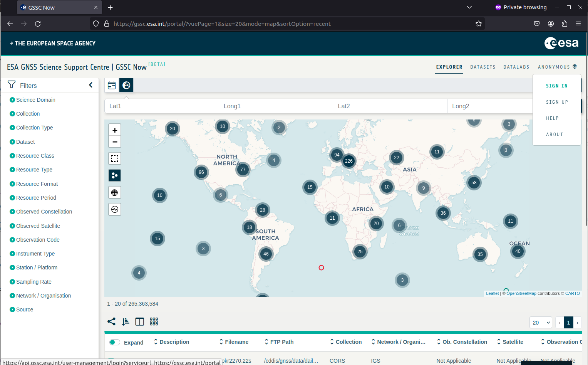Open the CARTO attribution link
Viewport: 588px width, 365px height.
tap(573, 293)
